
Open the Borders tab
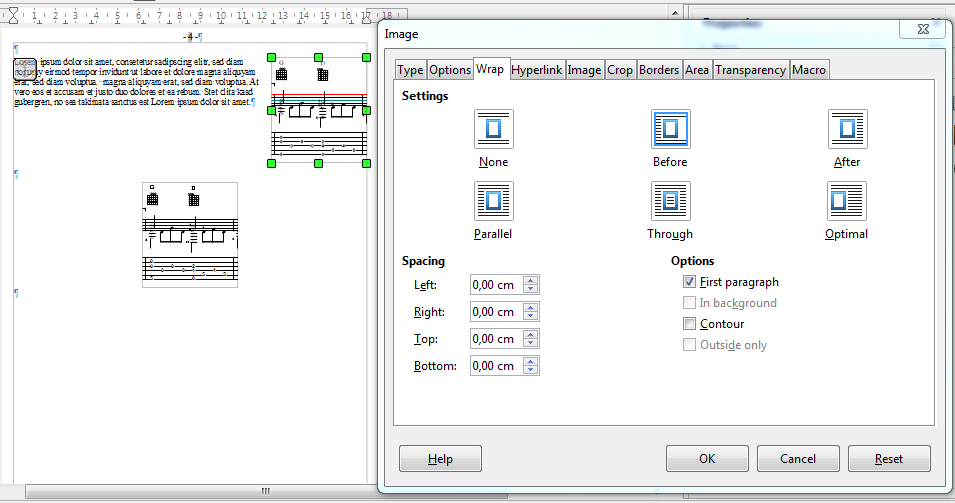point(659,70)
